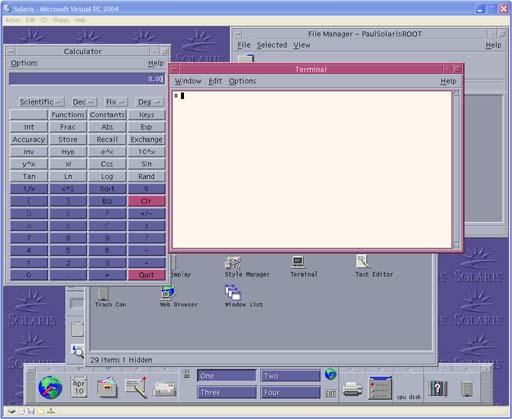Open the Functions menu button in Calculator
Viewport: 512px width, 419px height.
pyautogui.click(x=68, y=115)
